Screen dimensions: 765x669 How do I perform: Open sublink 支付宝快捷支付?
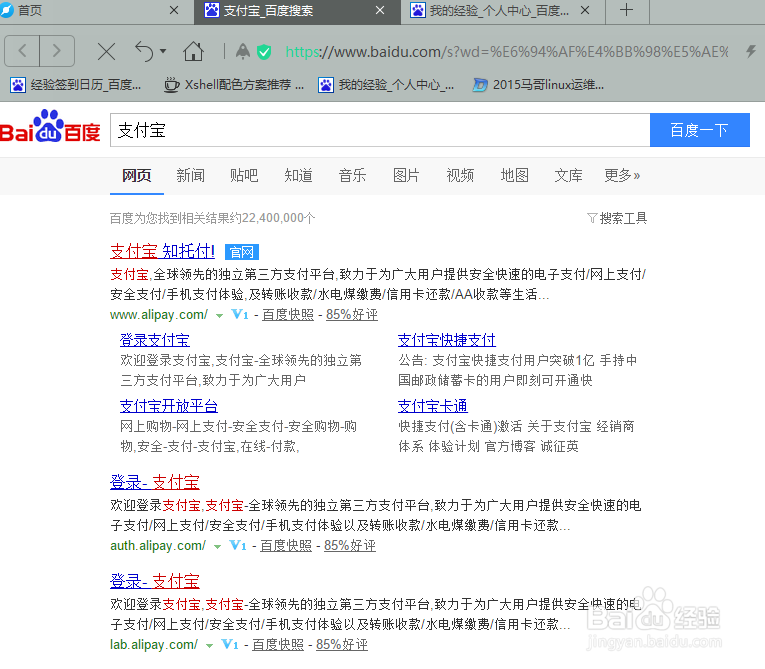coord(446,340)
